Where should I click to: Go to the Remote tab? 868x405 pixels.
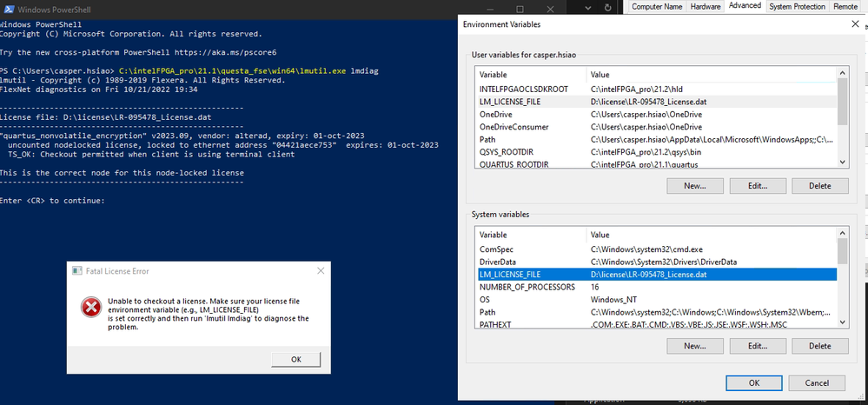845,6
